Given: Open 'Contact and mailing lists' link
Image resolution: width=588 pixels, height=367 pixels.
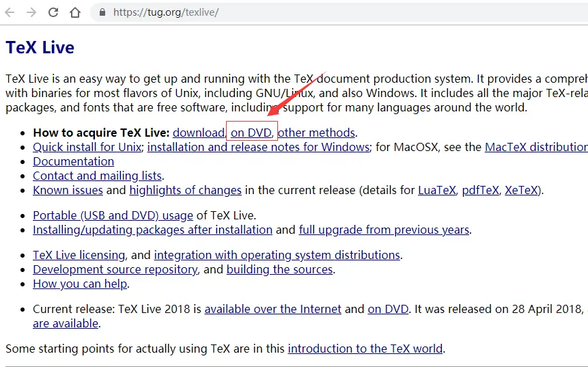Looking at the screenshot, I should 97,176.
